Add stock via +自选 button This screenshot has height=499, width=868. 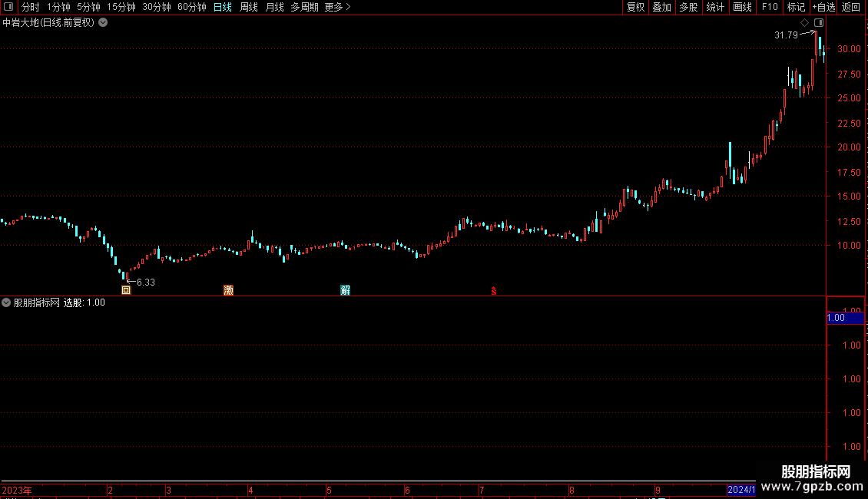pos(823,7)
